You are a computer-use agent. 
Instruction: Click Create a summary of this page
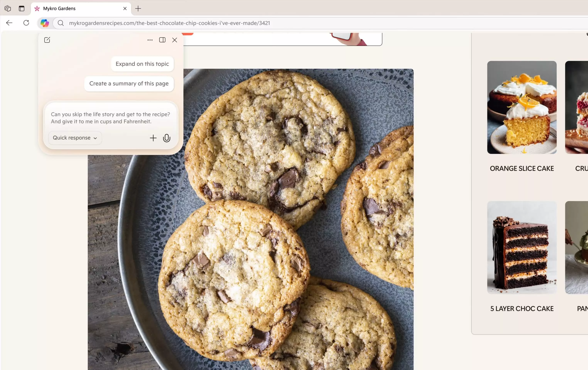pos(129,84)
